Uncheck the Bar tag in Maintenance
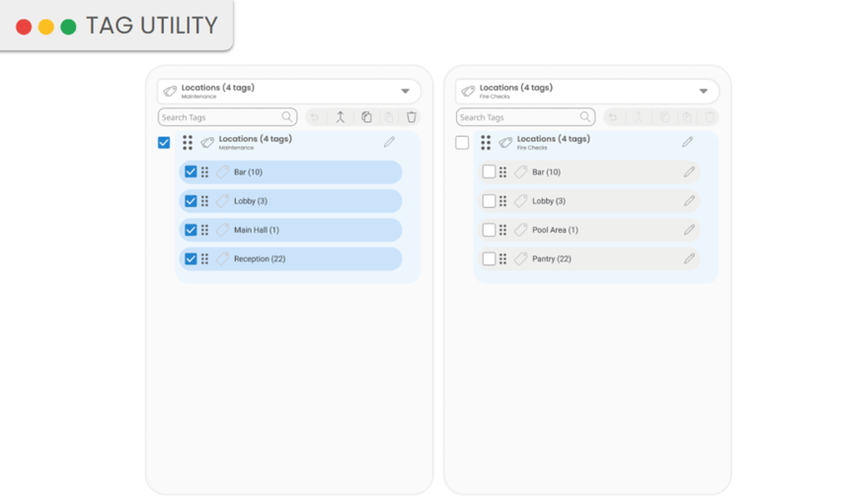 pos(191,172)
